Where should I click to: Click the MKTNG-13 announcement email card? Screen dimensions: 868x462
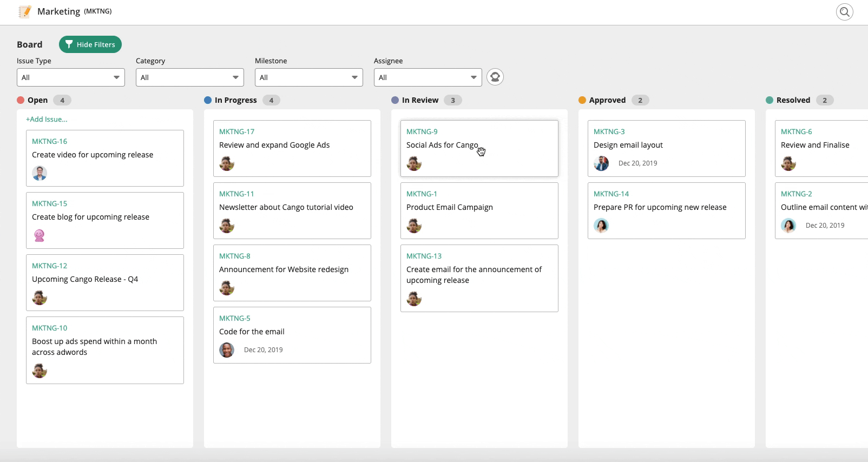479,278
